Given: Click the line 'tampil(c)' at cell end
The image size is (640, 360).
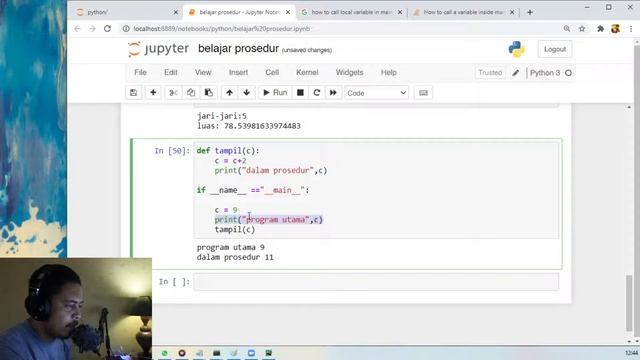Looking at the screenshot, I should click(235, 229).
